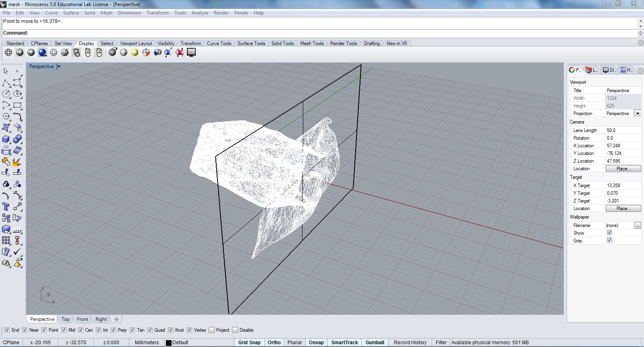The width and height of the screenshot is (644, 347).
Task: Toggle Gumball in status bar
Action: [x=375, y=343]
